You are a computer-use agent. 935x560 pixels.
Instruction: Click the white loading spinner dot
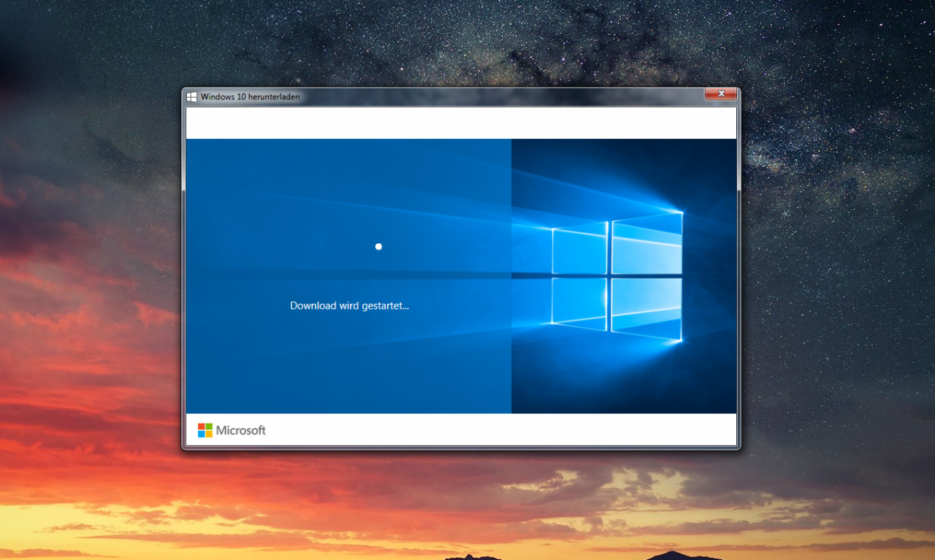pyautogui.click(x=378, y=247)
